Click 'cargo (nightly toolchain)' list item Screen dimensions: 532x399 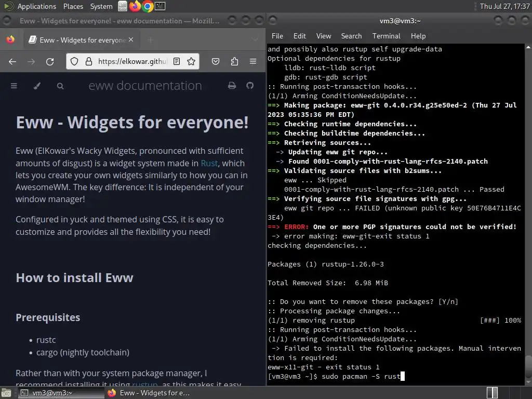[83, 353]
